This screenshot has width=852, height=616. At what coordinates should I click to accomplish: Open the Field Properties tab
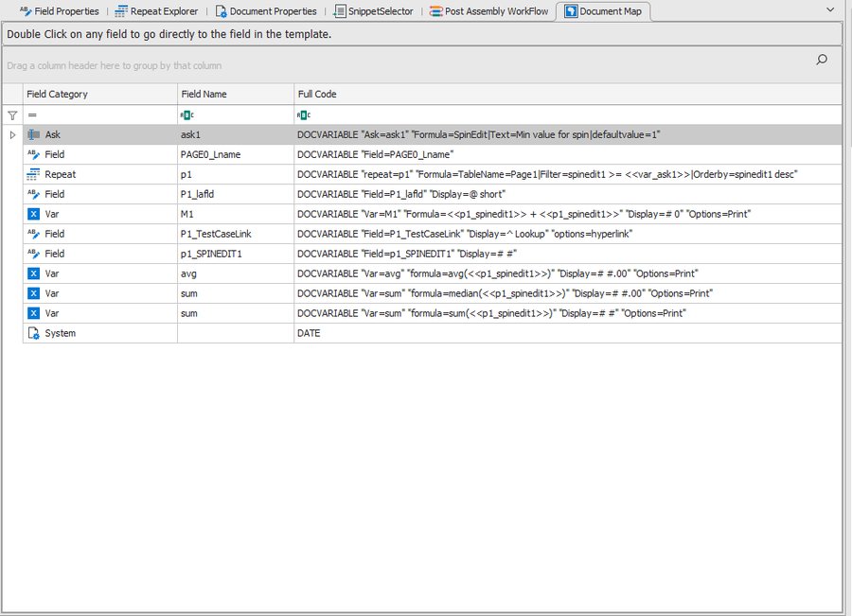[60, 10]
